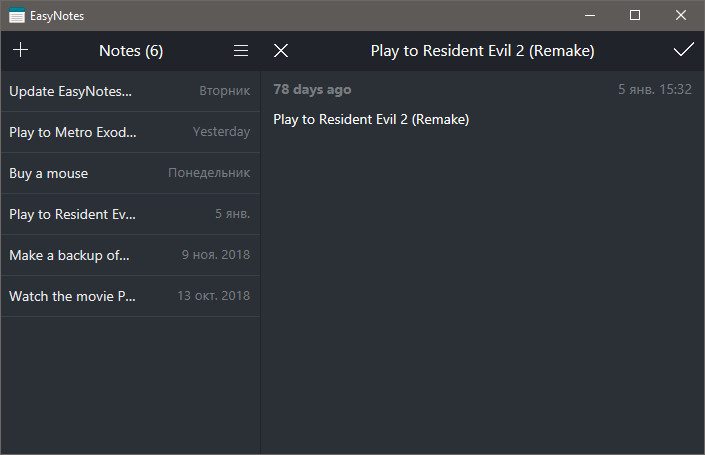Add a new note with plus icon

click(21, 51)
